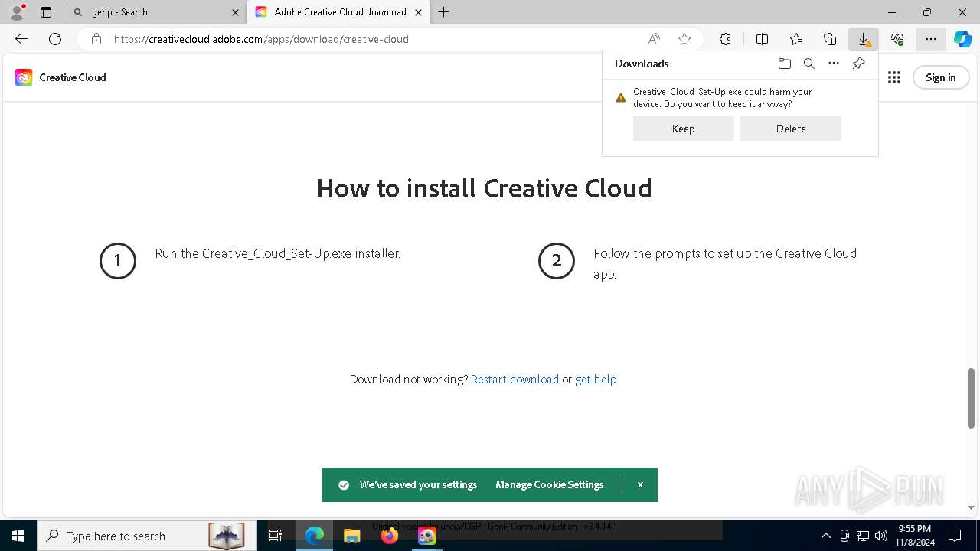This screenshot has width=980, height=551.
Task: Activate the Read aloud icon
Action: pyautogui.click(x=654, y=39)
